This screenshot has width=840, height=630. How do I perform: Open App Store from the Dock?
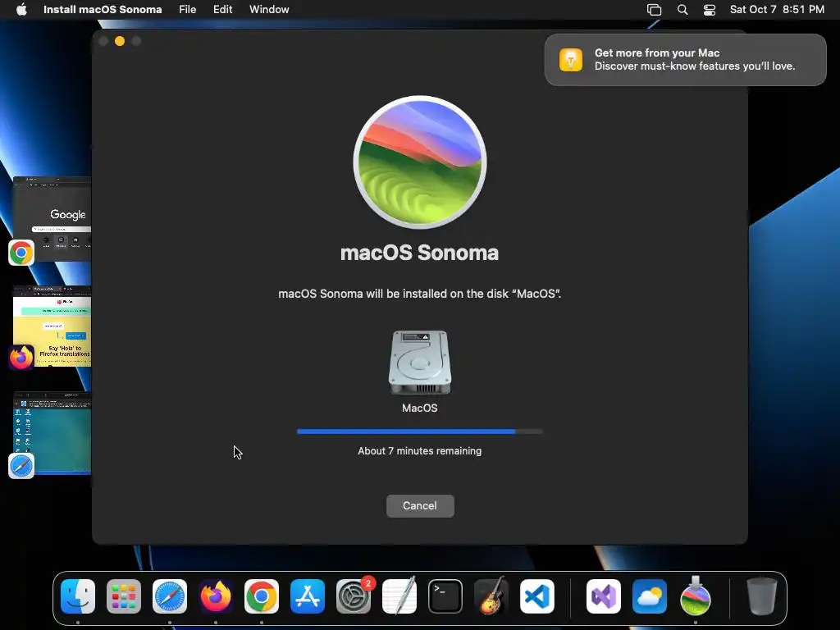coord(308,596)
